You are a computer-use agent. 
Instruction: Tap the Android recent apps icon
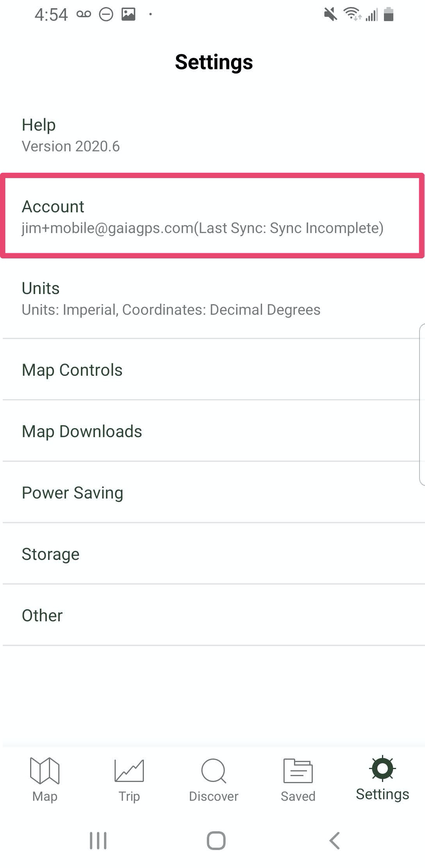98,840
